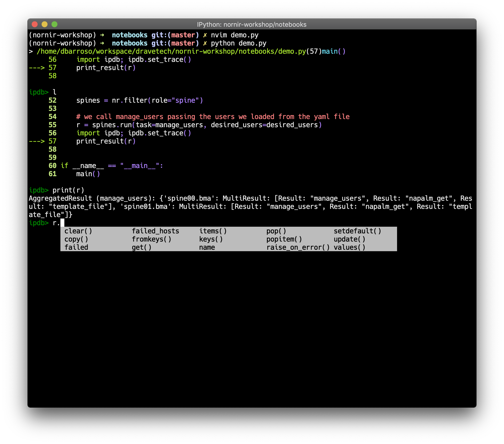This screenshot has width=504, height=444.
Task: Click the yellow minimize window button
Action: click(45, 24)
